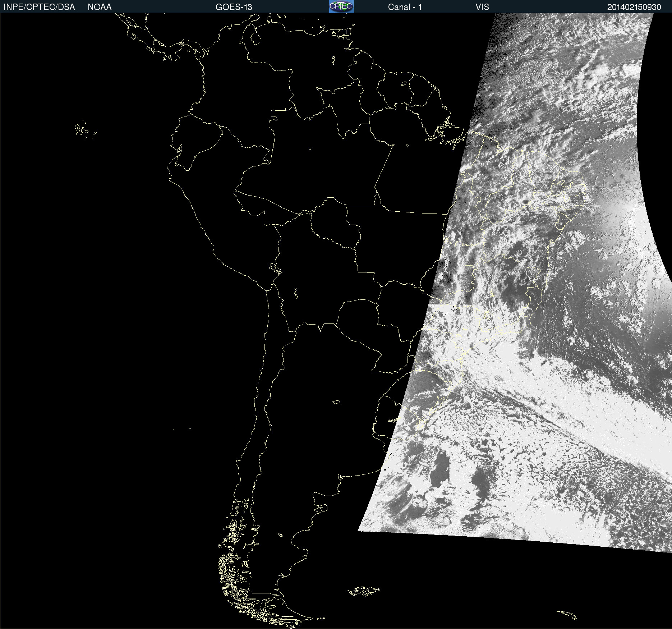This screenshot has width=672, height=629.
Task: Click the VIS label in the header
Action: pyautogui.click(x=482, y=7)
